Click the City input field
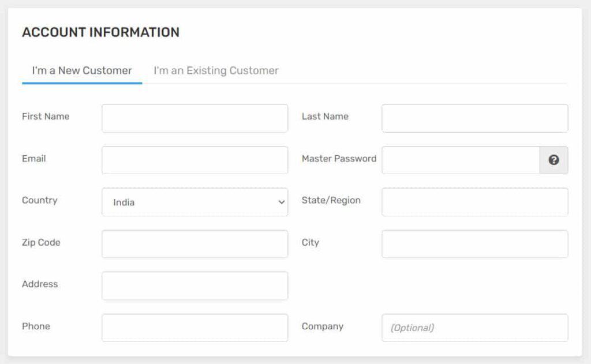 pos(474,244)
